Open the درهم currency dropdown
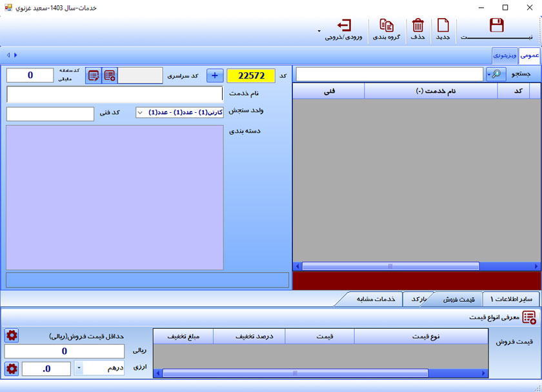542x392 pixels. [79, 369]
